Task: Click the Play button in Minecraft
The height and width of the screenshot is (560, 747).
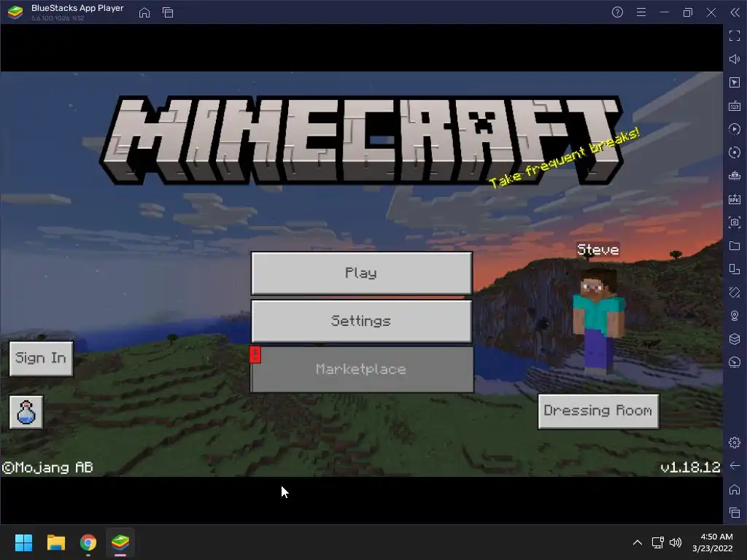Action: pos(362,273)
